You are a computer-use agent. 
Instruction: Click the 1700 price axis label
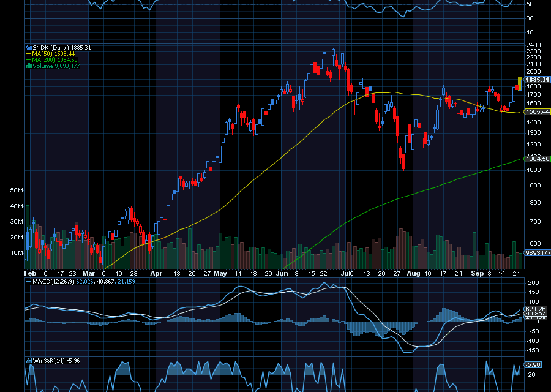click(533, 94)
